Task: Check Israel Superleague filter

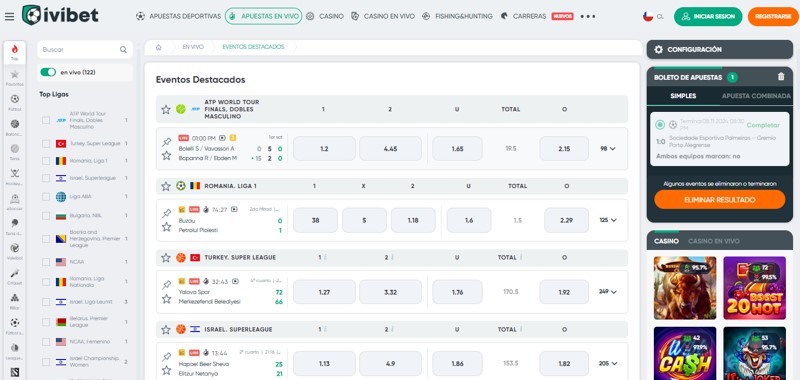Action: 46,179
